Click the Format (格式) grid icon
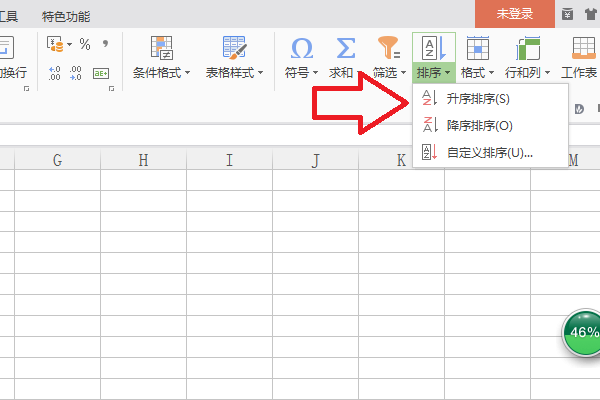600x400 pixels. tap(478, 48)
